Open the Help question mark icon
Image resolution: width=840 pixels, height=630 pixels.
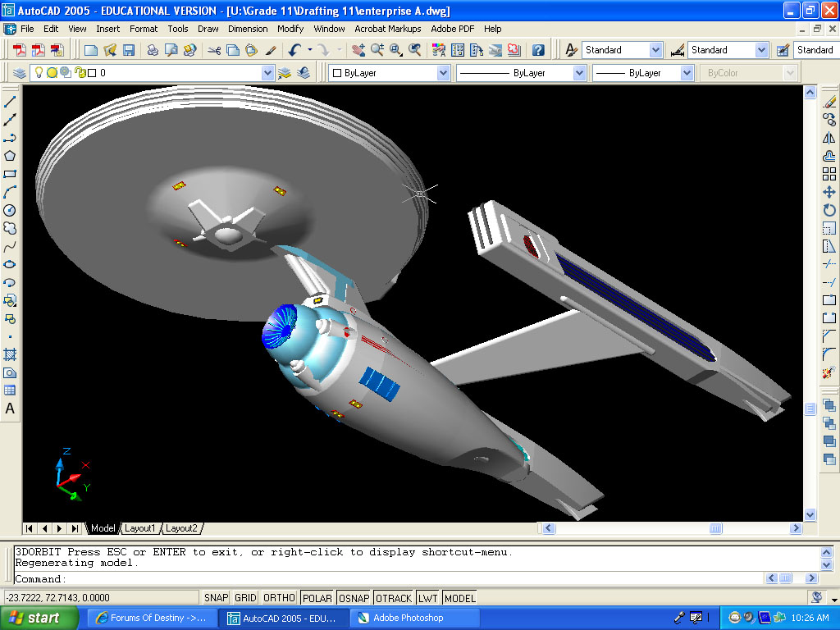[x=538, y=50]
